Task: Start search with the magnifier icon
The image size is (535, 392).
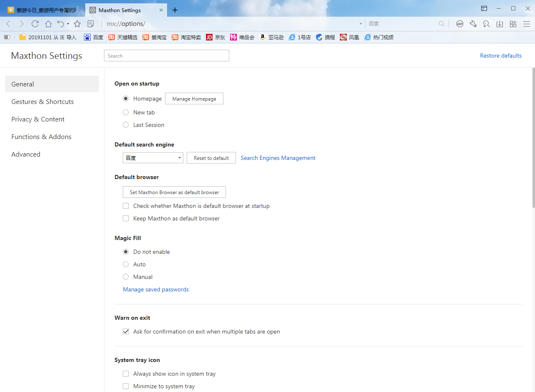Action: pos(441,24)
